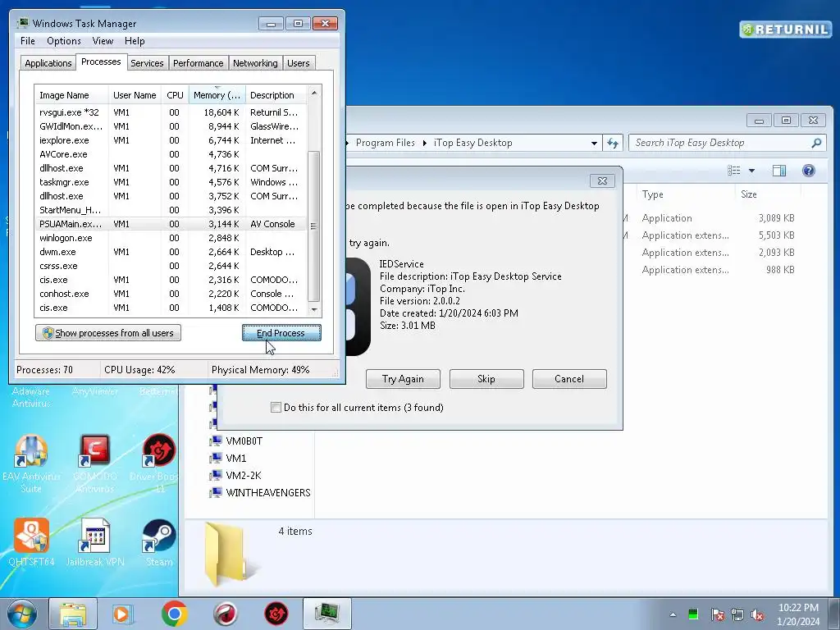Screen dimensions: 840x630
Task: Switch to the Performance tab
Action: [x=199, y=63]
